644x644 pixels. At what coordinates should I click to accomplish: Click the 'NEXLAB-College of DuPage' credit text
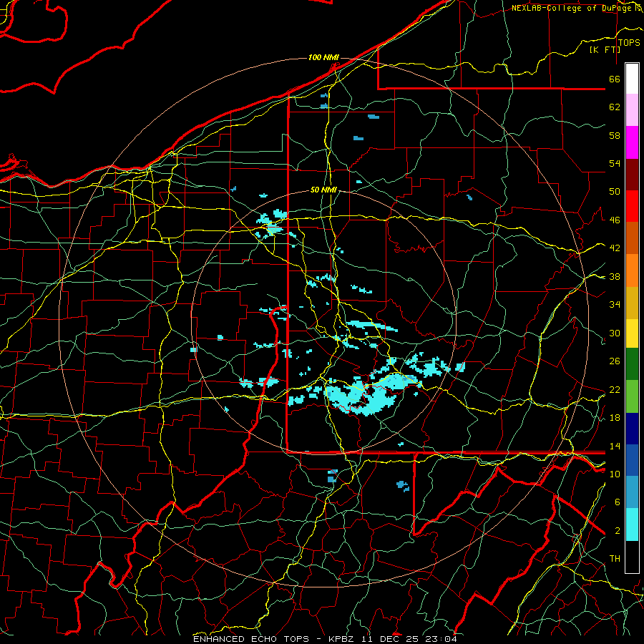click(571, 8)
